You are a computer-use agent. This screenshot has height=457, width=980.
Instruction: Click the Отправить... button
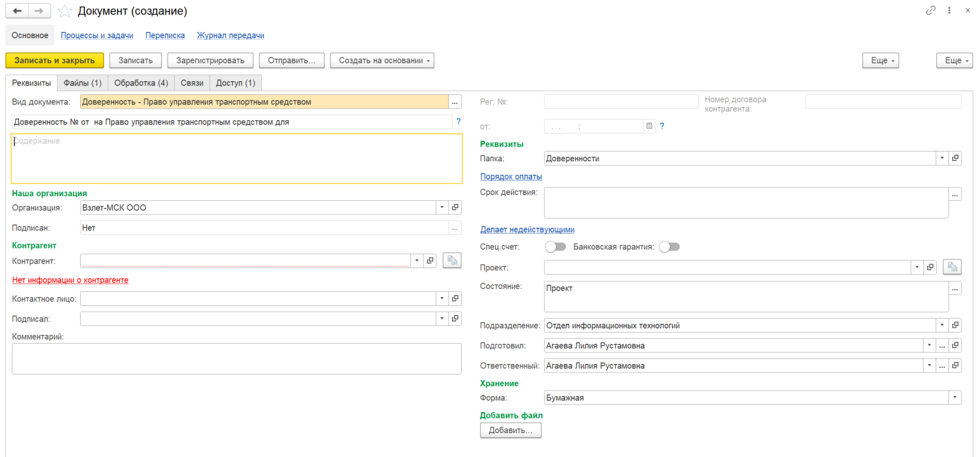pos(292,60)
